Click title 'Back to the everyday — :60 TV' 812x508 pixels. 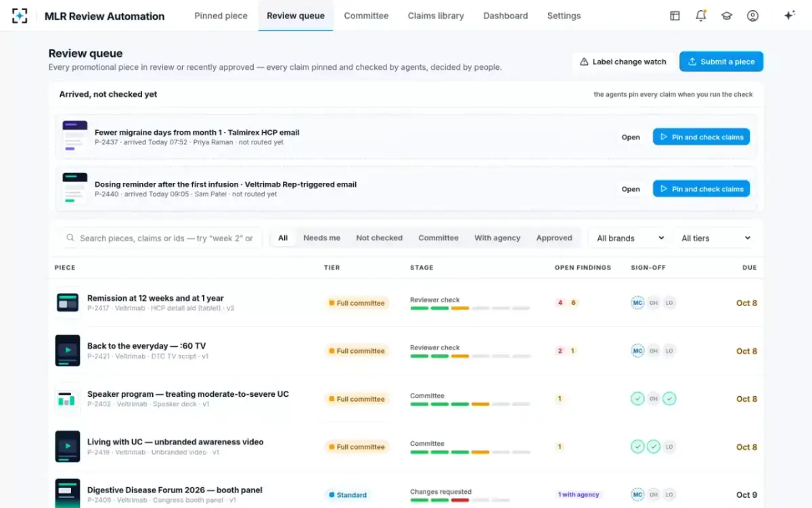click(x=146, y=346)
